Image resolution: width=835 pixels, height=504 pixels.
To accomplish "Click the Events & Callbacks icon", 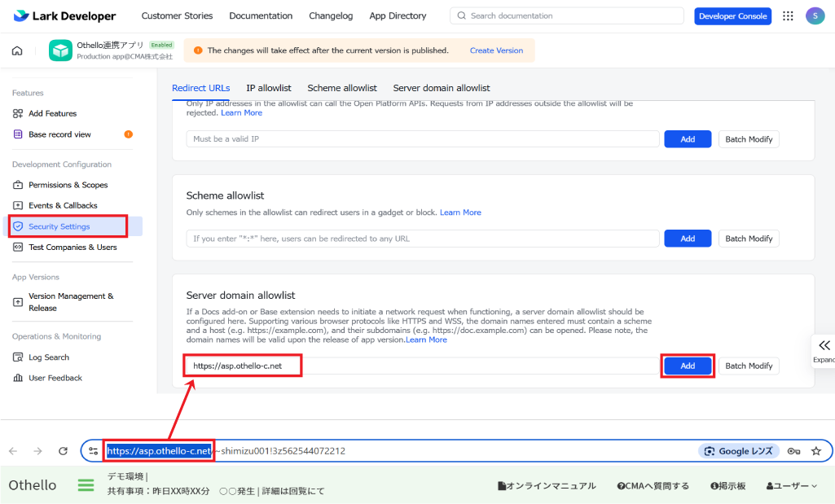I will [18, 205].
